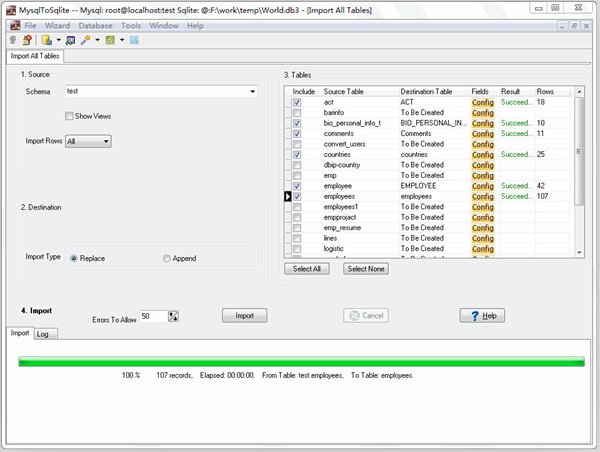Open the Window menu
The width and height of the screenshot is (600, 452).
164,26
